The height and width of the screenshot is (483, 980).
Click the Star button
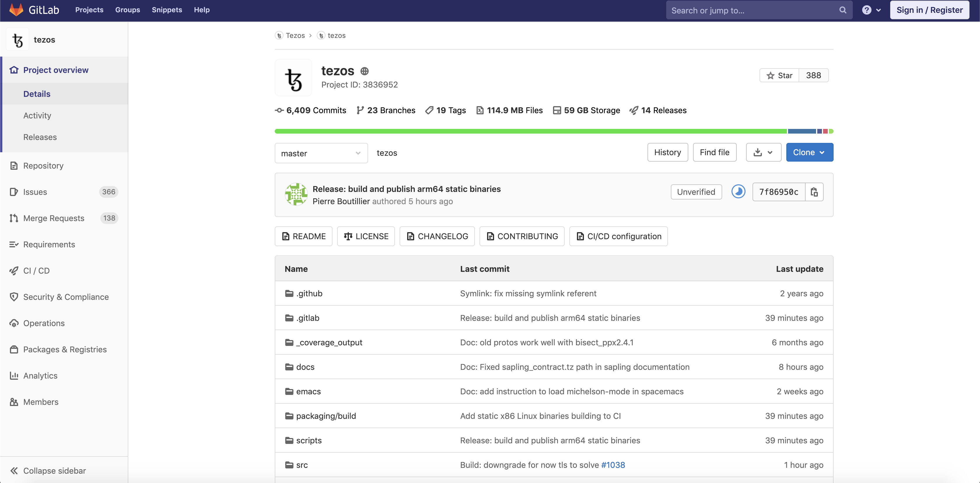pyautogui.click(x=779, y=75)
